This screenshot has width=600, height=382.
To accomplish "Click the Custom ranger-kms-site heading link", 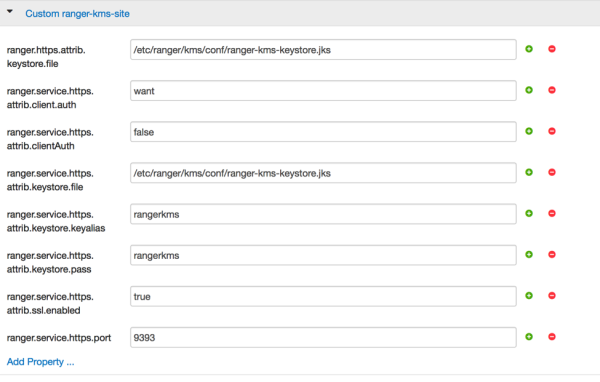I will click(77, 14).
